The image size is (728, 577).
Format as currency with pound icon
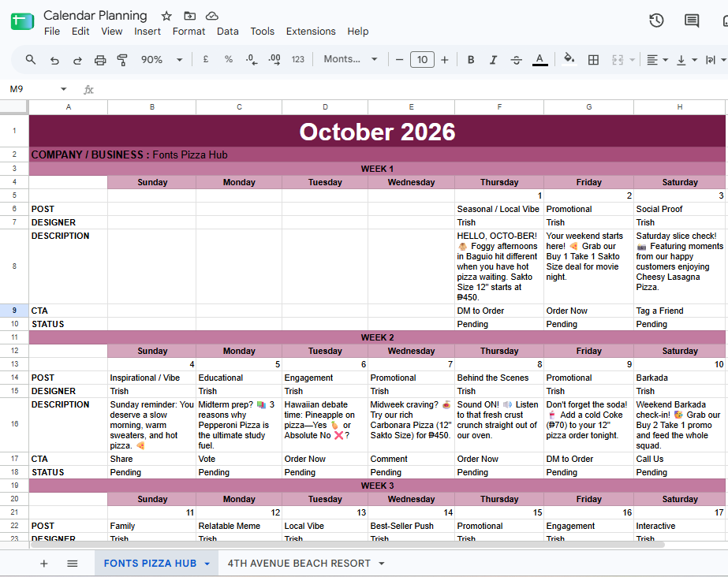click(x=206, y=59)
